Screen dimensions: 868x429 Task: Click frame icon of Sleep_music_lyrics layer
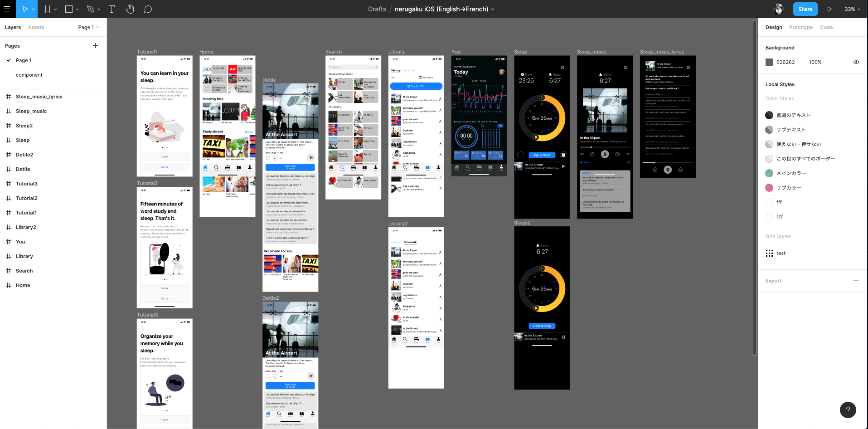coord(9,97)
